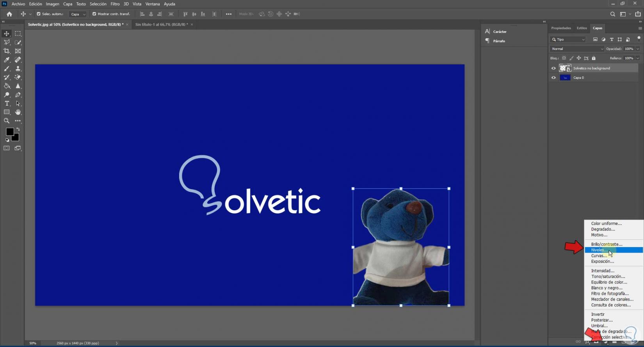Select the Clone Stamp tool
Viewport: 644px width, 347px height.
pos(18,69)
